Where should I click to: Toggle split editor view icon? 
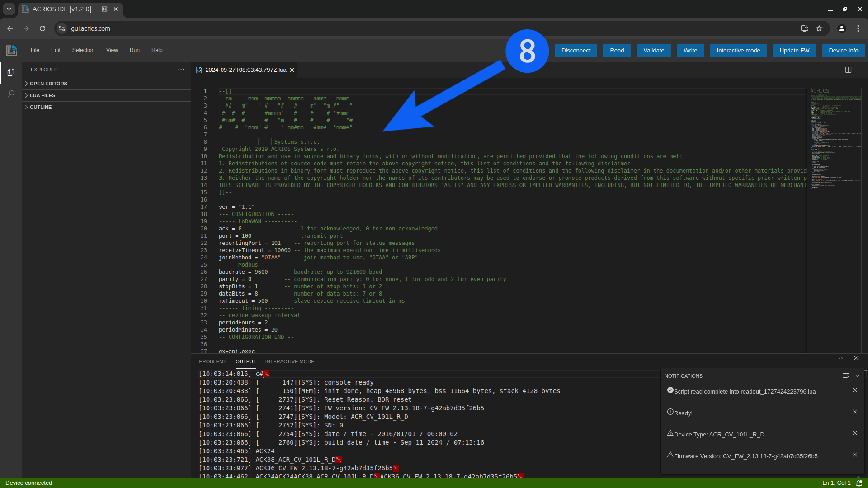pos(848,70)
